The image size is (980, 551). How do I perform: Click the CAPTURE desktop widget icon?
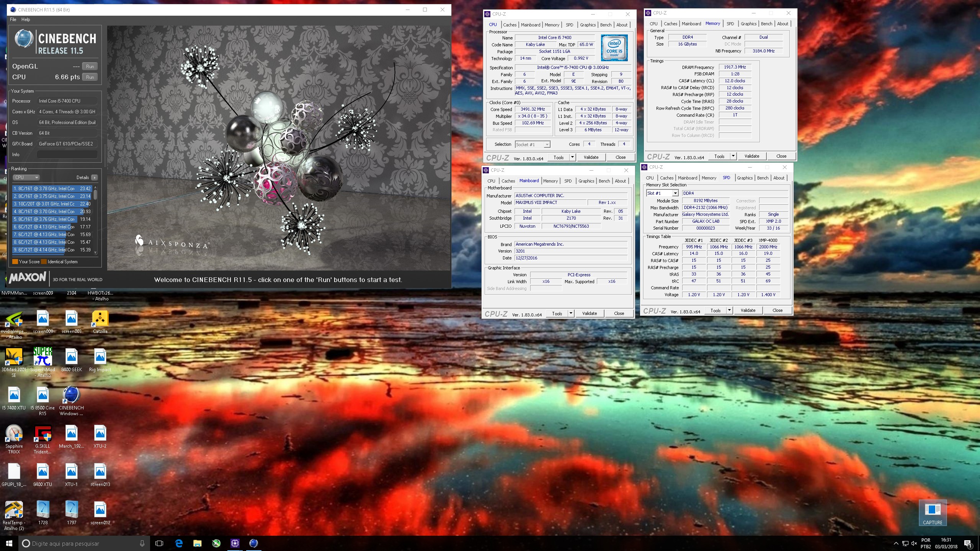click(x=933, y=513)
